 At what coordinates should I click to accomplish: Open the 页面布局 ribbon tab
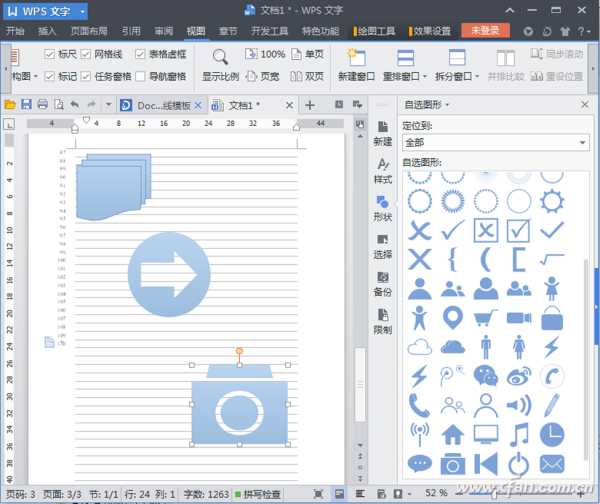pyautogui.click(x=91, y=31)
